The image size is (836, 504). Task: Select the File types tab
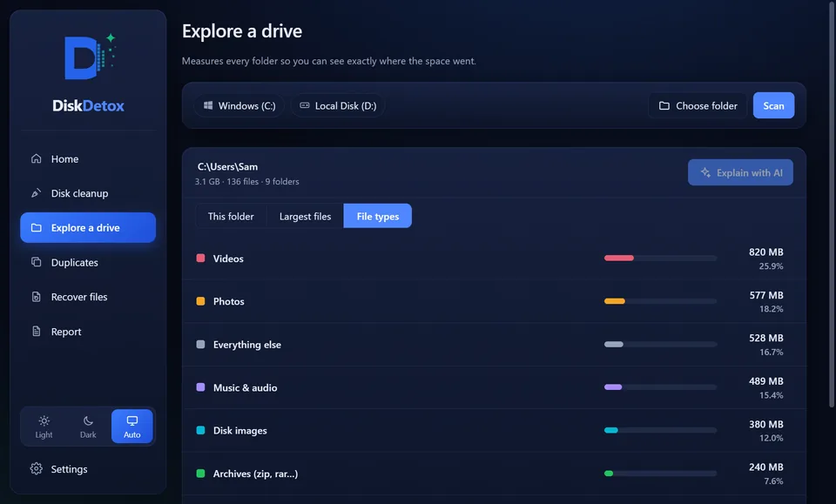(x=377, y=216)
